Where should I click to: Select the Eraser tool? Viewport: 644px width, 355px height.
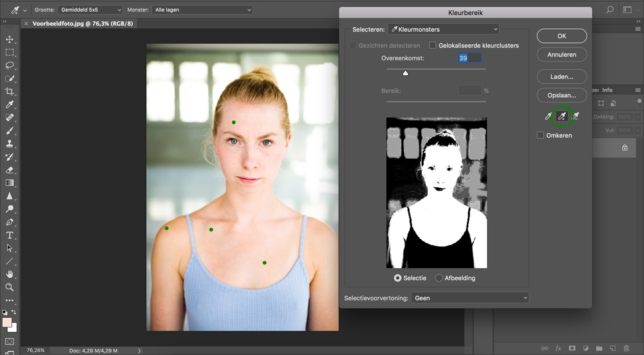[x=10, y=170]
